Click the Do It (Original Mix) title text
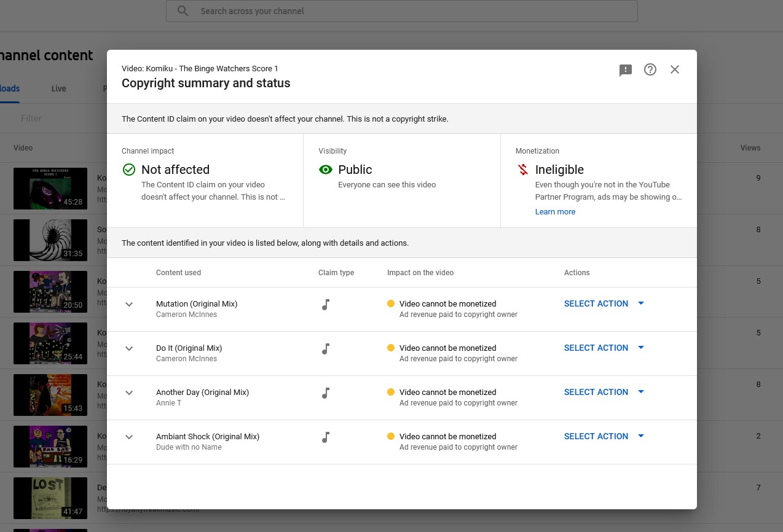783x532 pixels. coord(189,348)
